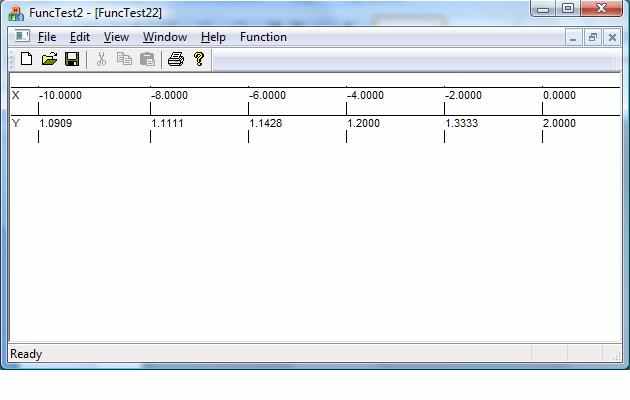
Task: Click the Ready status bar text
Action: tap(26, 354)
